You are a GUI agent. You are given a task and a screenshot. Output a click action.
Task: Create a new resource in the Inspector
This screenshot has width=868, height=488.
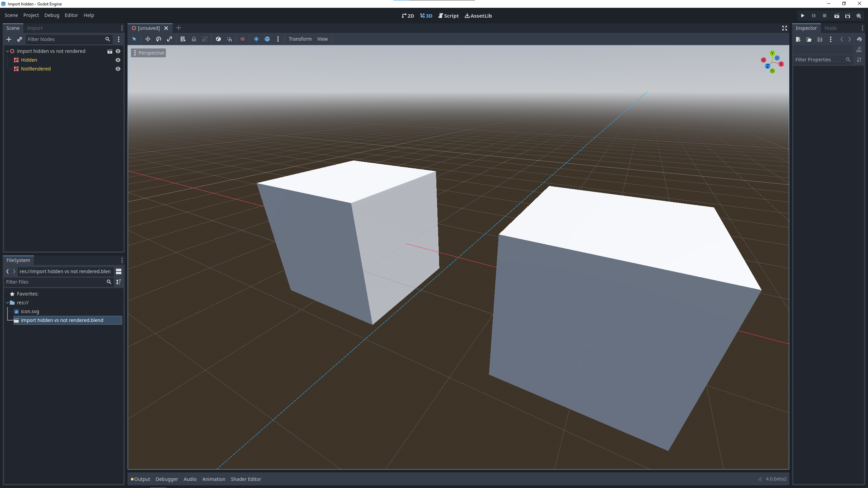pyautogui.click(x=798, y=40)
